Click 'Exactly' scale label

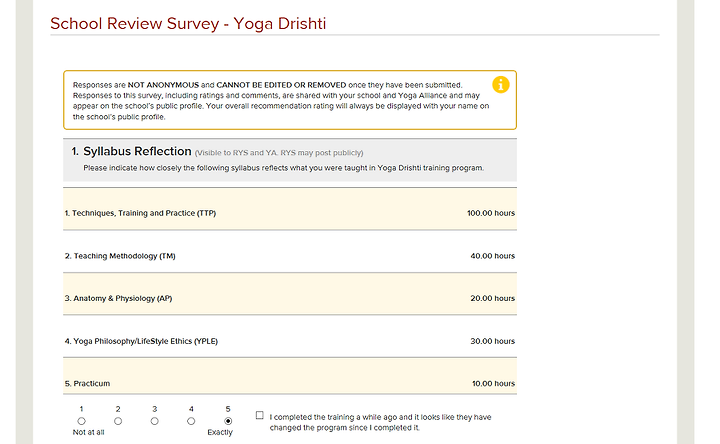(220, 432)
